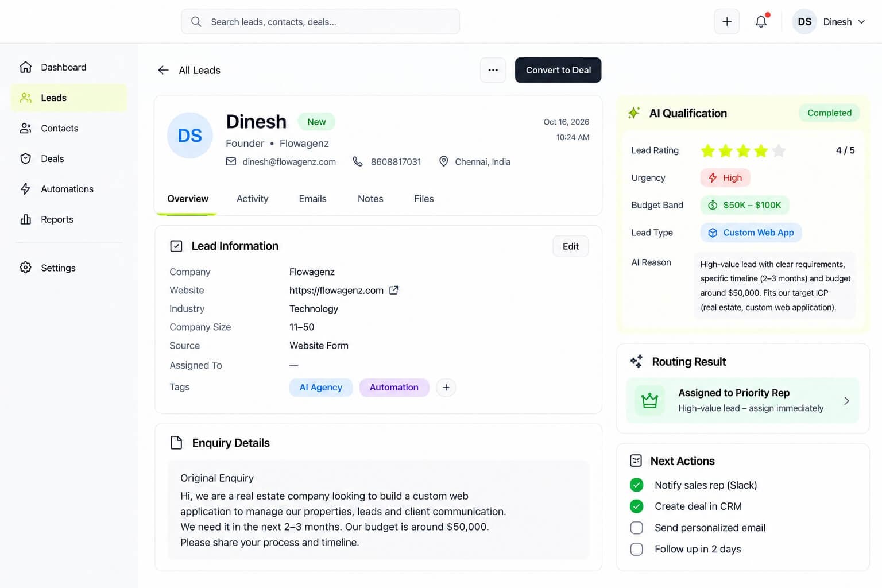Uncheck Notify sales rep (Slack)
Image resolution: width=882 pixels, height=588 pixels.
point(637,485)
